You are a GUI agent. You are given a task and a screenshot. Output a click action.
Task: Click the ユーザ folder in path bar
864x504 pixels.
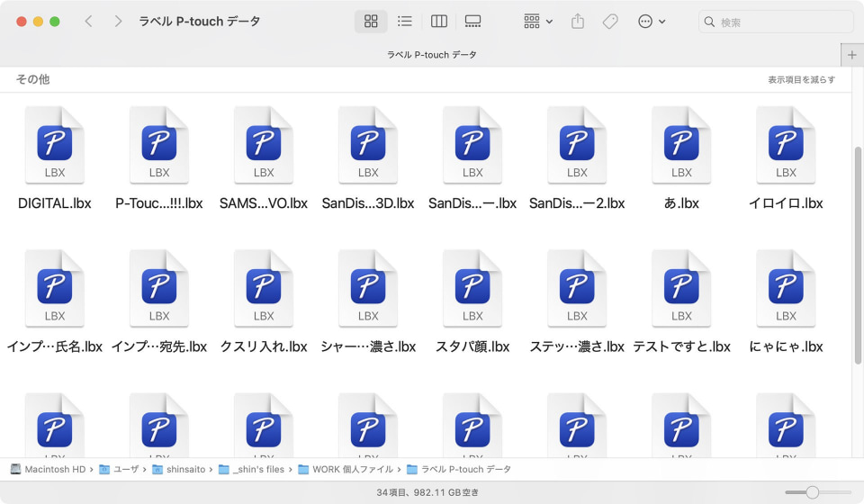coord(119,469)
